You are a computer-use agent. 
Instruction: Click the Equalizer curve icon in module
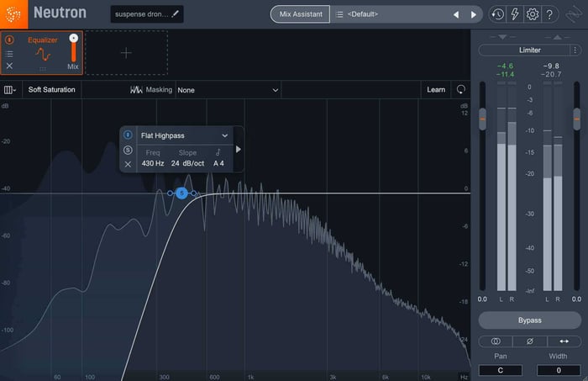point(43,55)
